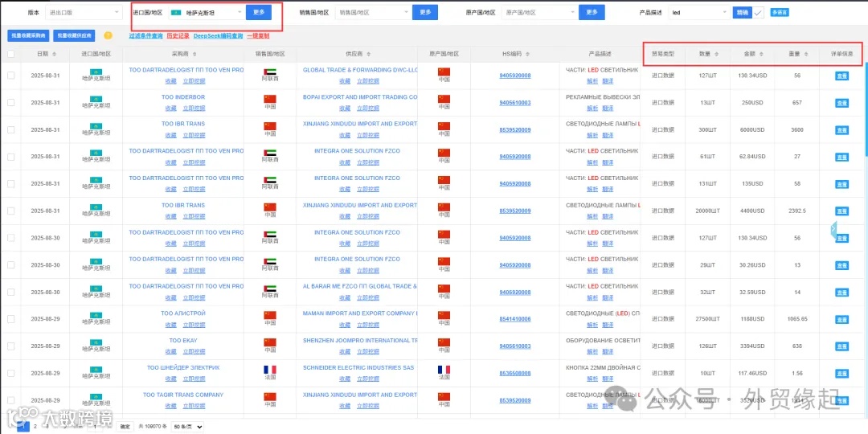Sort by 重量 column arrows
Image resolution: width=868 pixels, height=434 pixels.
click(x=805, y=55)
